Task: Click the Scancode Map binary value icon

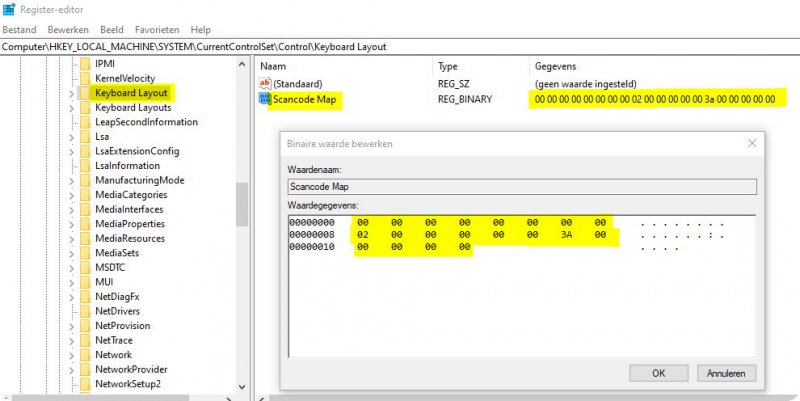Action: (x=264, y=99)
